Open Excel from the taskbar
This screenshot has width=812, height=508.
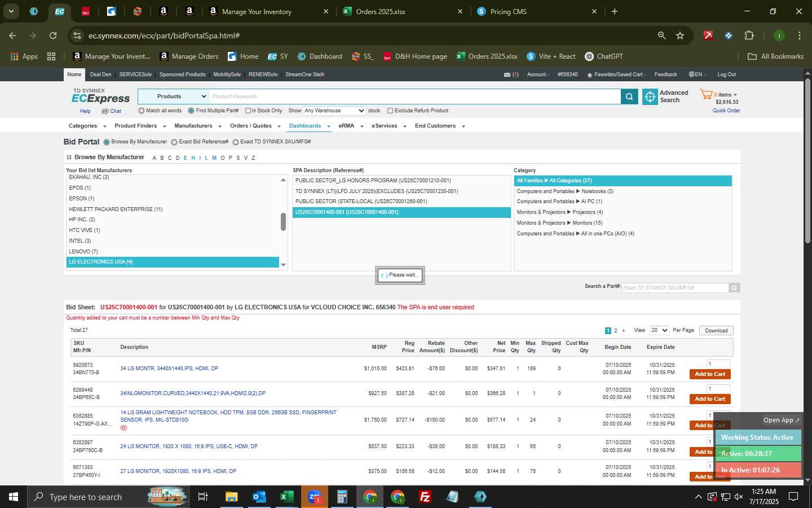286,497
